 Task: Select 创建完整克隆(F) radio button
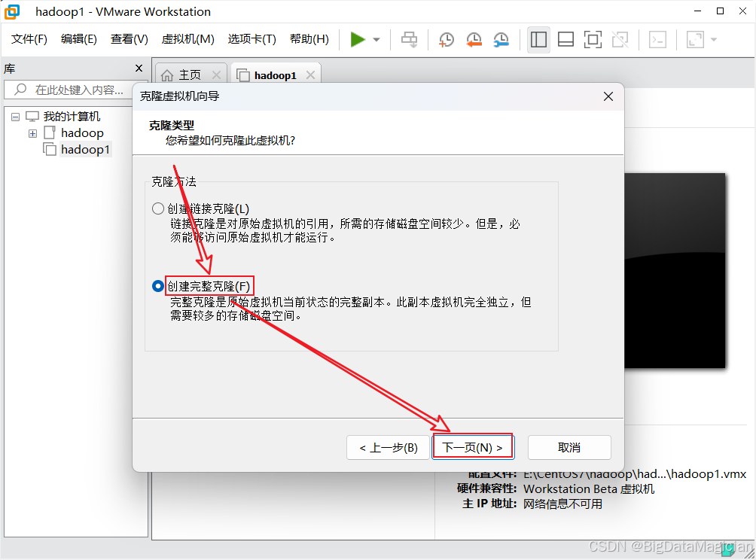click(157, 286)
